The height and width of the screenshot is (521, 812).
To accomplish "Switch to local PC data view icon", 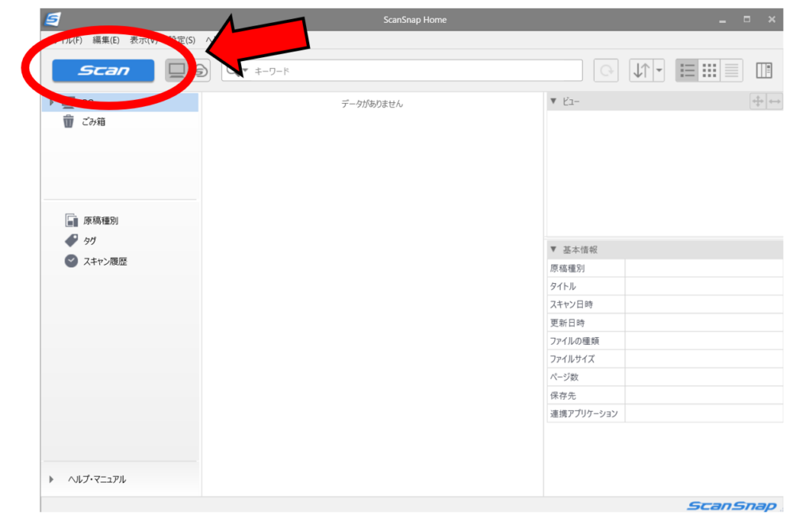I will point(176,71).
